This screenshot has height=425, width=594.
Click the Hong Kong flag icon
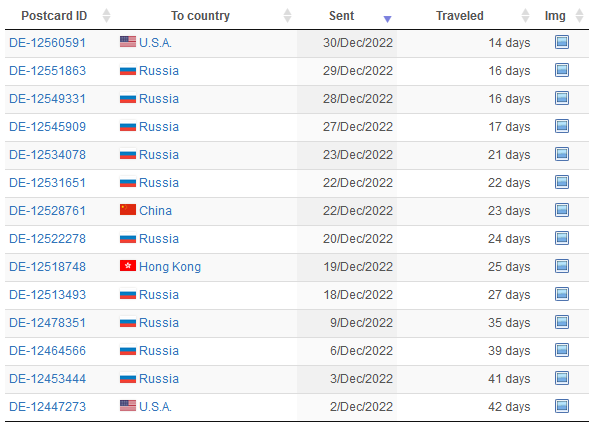tap(128, 266)
